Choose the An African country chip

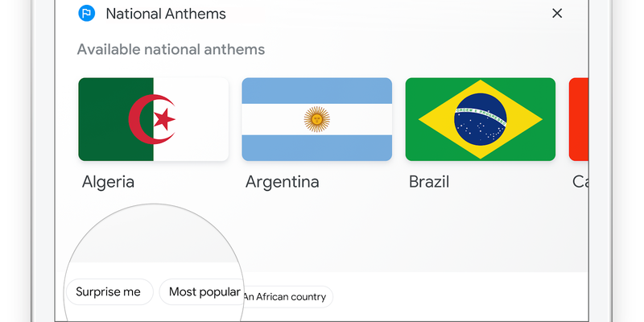point(286,297)
